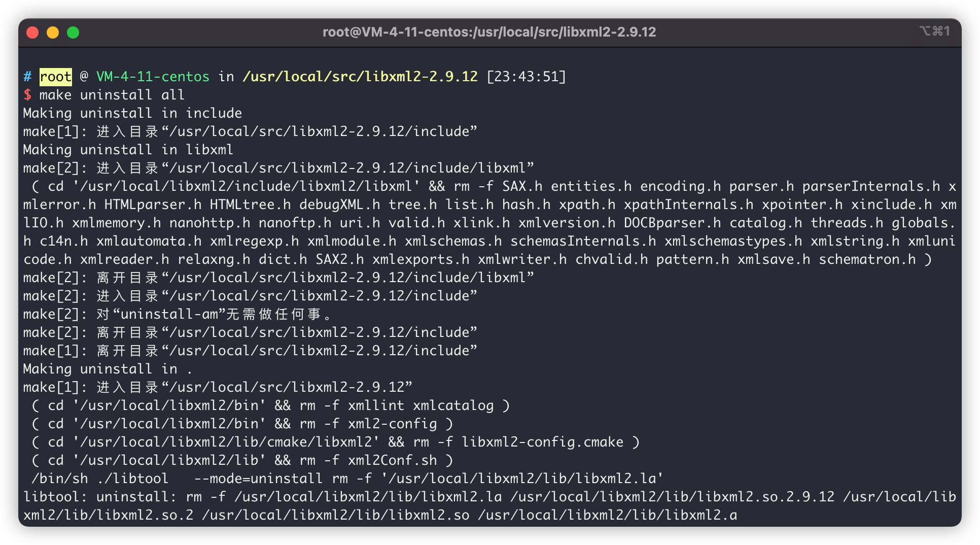The height and width of the screenshot is (545, 980).
Task: Click the line 'Making uninstall in libxml'
Action: pyautogui.click(x=128, y=150)
